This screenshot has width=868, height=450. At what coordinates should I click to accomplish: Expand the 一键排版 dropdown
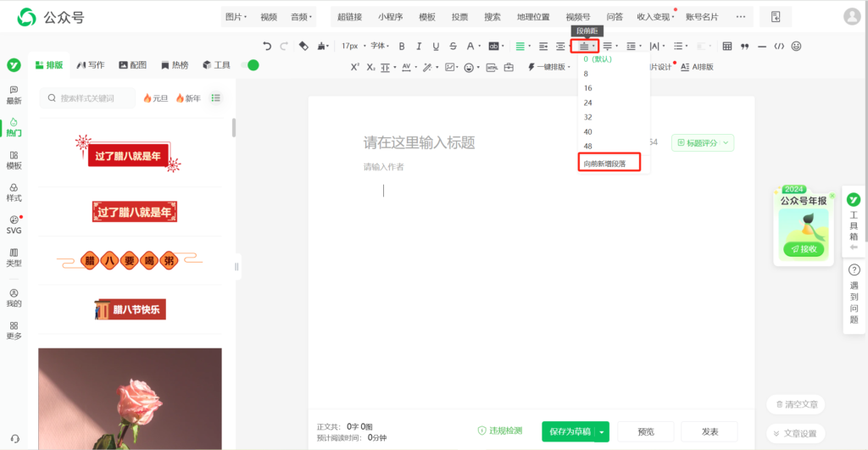(548, 67)
